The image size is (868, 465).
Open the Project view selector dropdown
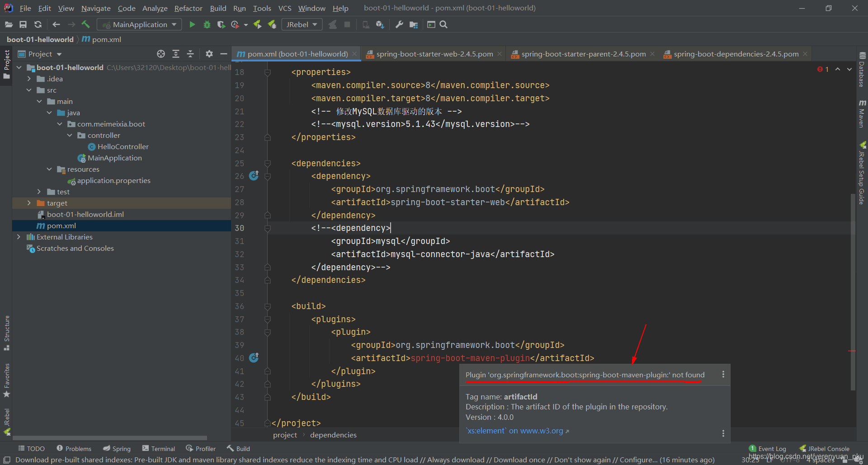[x=40, y=54]
